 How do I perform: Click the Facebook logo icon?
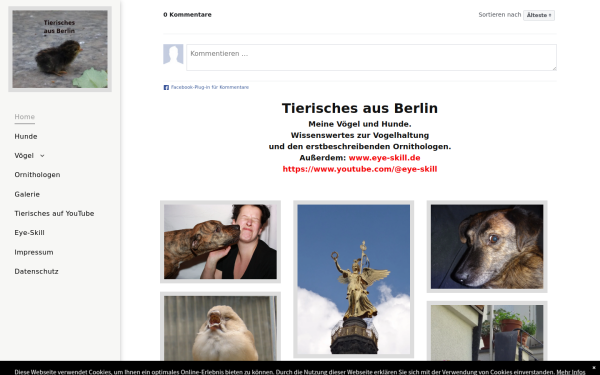tap(166, 87)
